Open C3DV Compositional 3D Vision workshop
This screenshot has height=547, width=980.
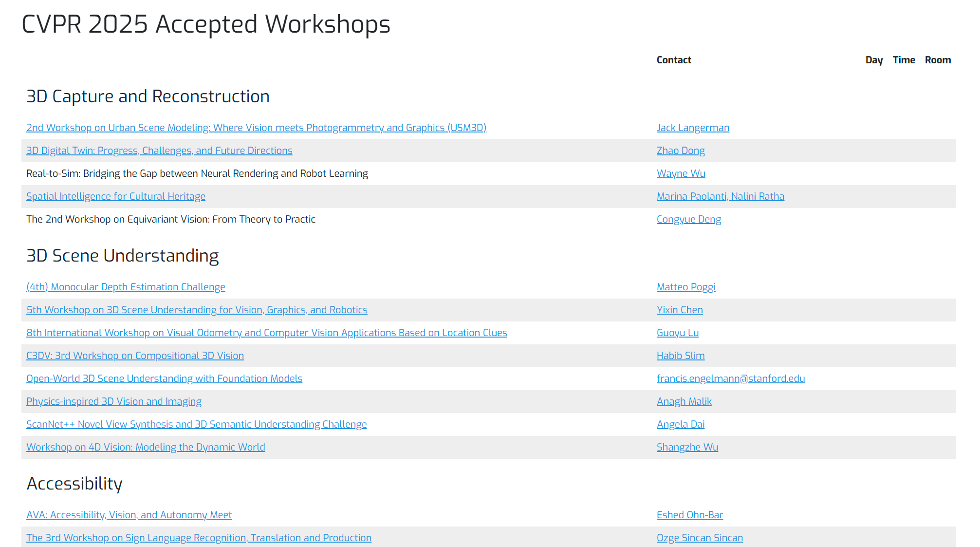[x=135, y=355]
